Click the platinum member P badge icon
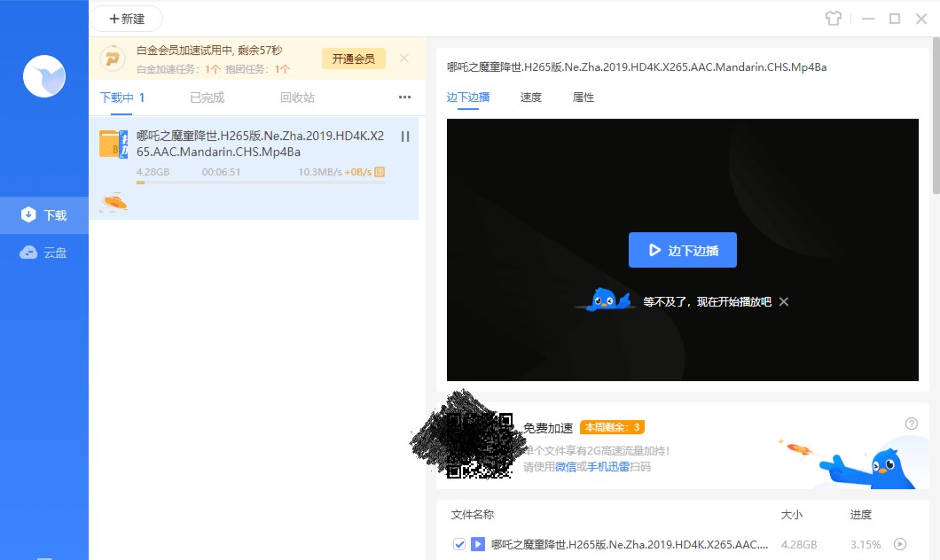Screen dimensions: 940x560 click(x=113, y=59)
